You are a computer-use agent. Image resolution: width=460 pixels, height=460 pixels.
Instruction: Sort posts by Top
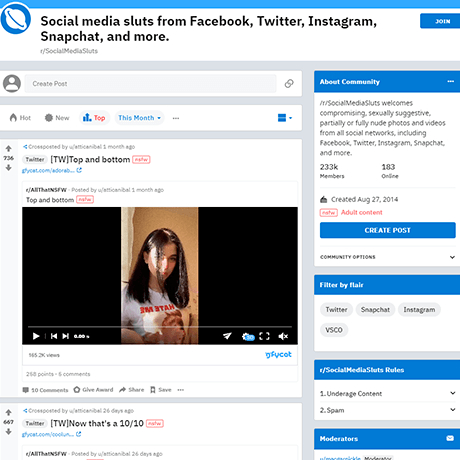pos(94,118)
